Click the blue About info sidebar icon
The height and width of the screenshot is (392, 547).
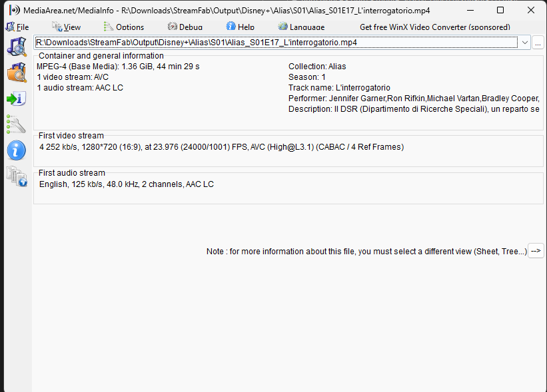[17, 150]
